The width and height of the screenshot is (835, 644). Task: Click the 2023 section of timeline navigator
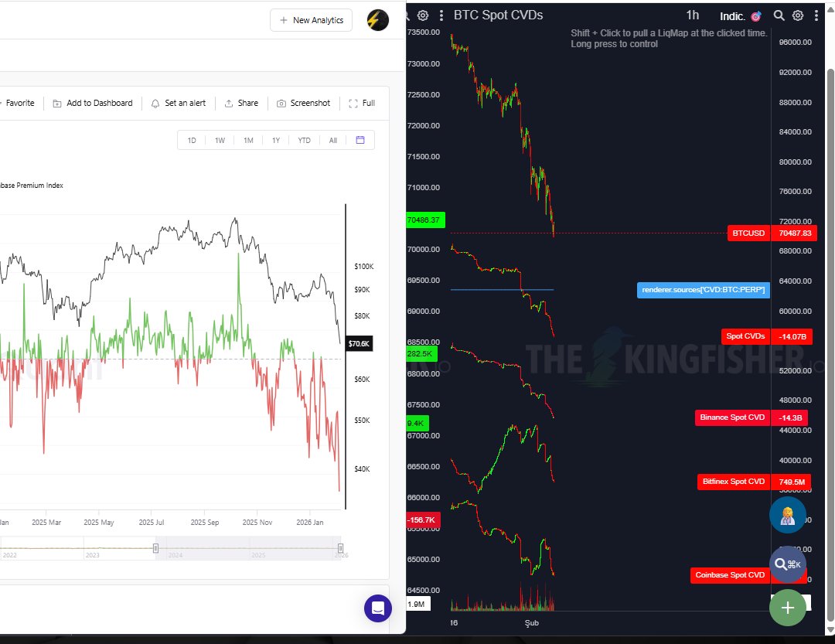pyautogui.click(x=92, y=555)
